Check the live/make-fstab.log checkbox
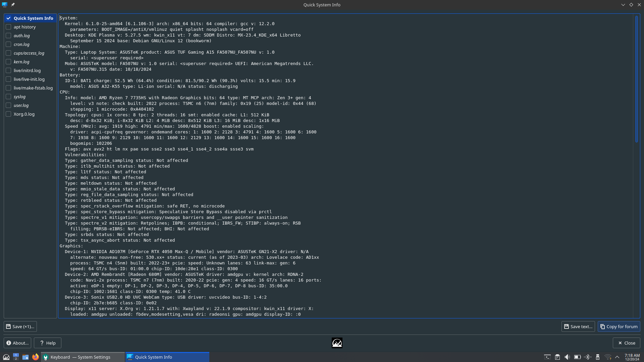Viewport: 644px width, 362px height. (x=8, y=88)
